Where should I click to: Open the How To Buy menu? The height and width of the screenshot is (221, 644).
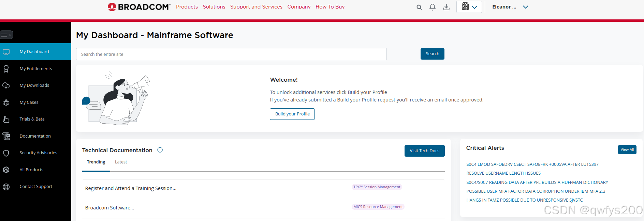[x=330, y=7]
